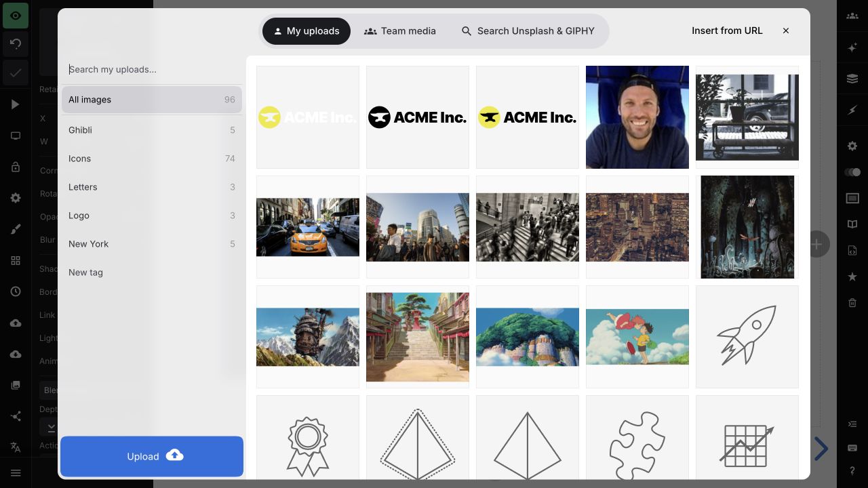
Task: Select the award ribbon icon thumbnail
Action: [x=308, y=437]
